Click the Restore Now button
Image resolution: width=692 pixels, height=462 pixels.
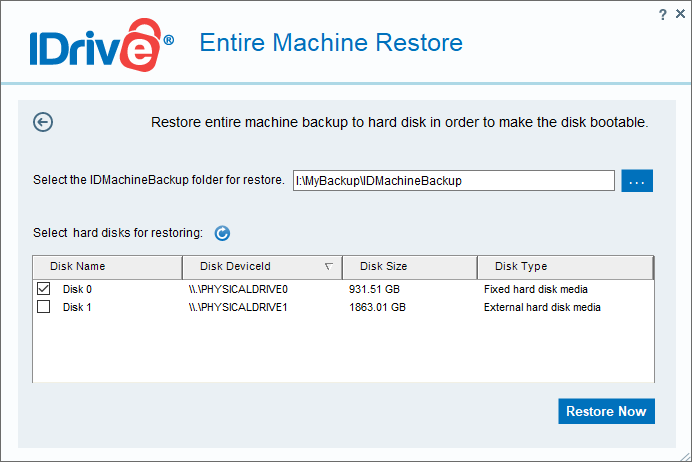606,411
